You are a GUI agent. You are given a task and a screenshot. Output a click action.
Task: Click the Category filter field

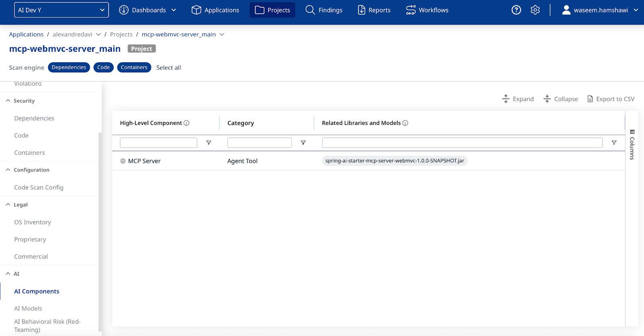tap(260, 143)
